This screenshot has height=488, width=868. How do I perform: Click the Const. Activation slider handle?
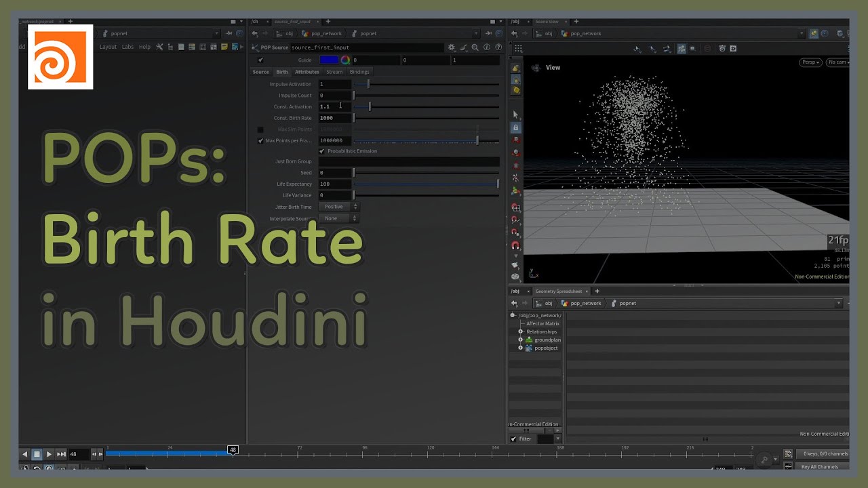[x=370, y=106]
